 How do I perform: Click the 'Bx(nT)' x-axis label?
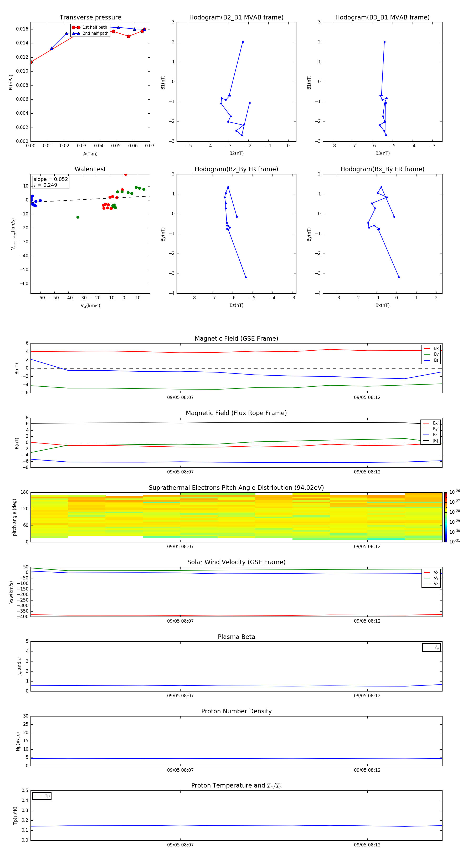click(x=382, y=305)
